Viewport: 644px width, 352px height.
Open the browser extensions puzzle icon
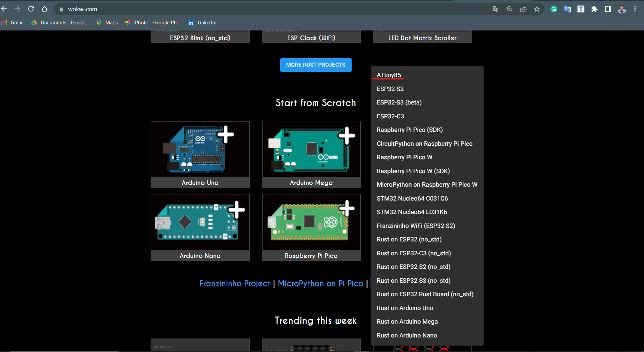click(594, 9)
